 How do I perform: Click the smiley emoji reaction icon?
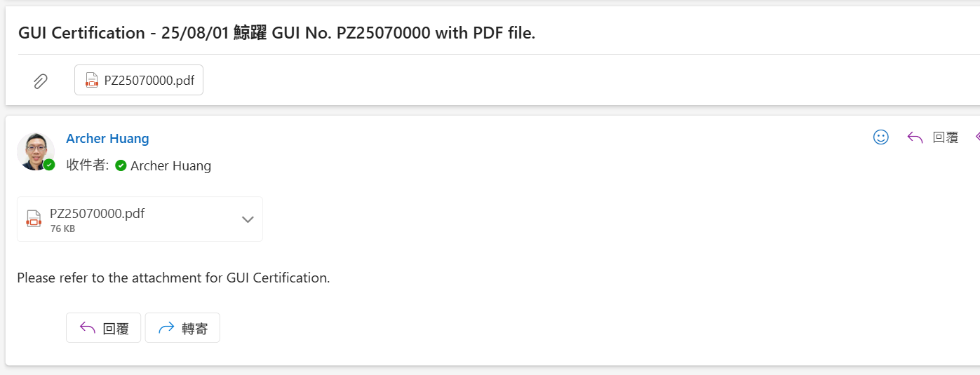tap(881, 137)
